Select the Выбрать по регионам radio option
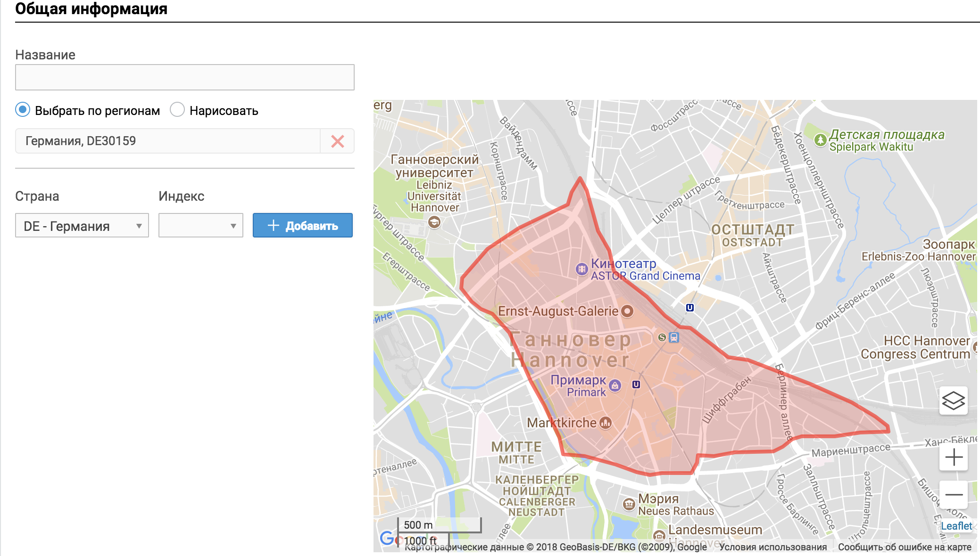Viewport: 980px width, 556px height. 23,110
